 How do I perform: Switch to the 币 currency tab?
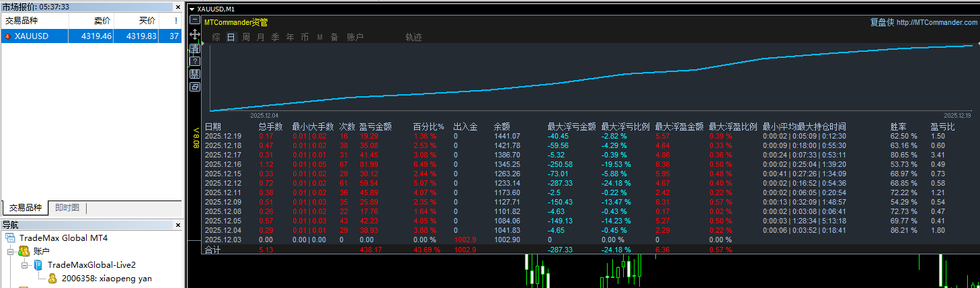pos(304,38)
